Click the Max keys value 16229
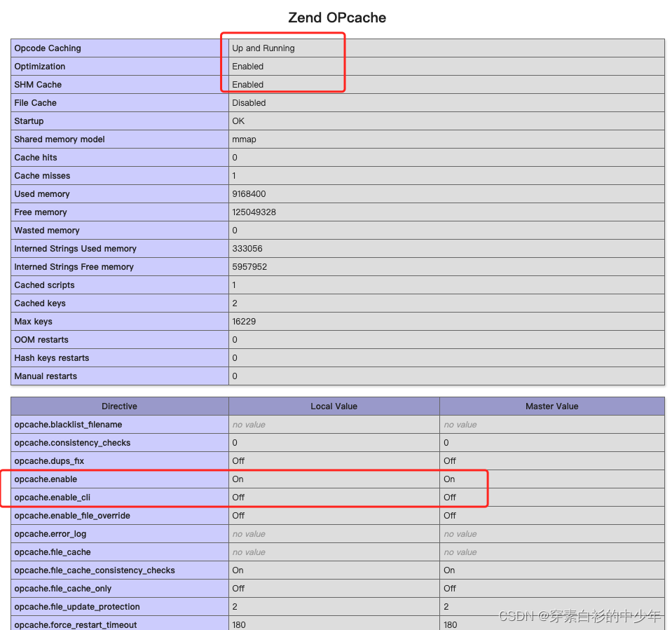Screen dimensions: 672x630 [x=247, y=321]
